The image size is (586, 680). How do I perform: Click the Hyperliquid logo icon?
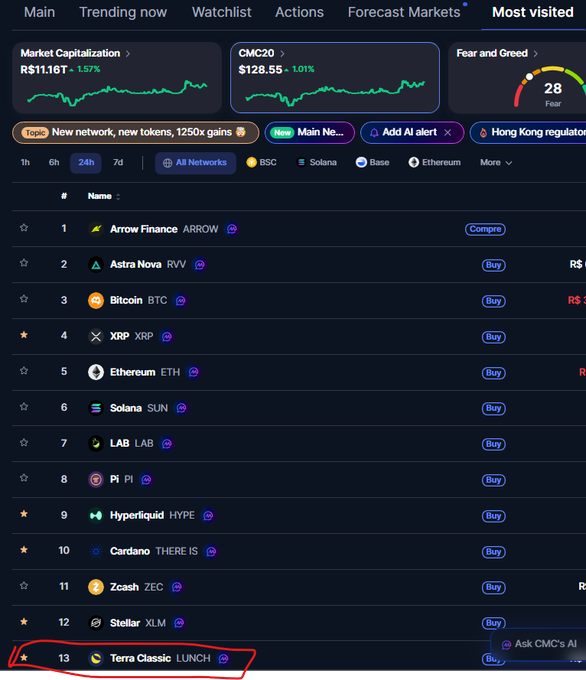point(96,516)
